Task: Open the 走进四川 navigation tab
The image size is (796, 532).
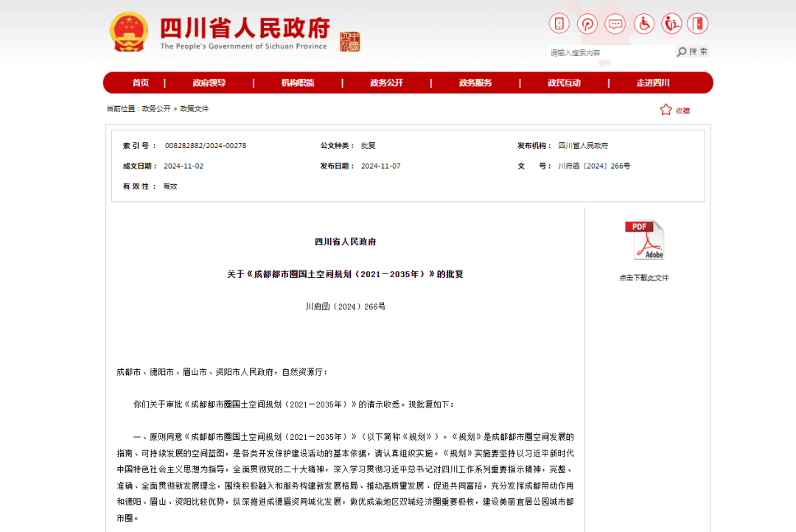Action: coord(653,83)
